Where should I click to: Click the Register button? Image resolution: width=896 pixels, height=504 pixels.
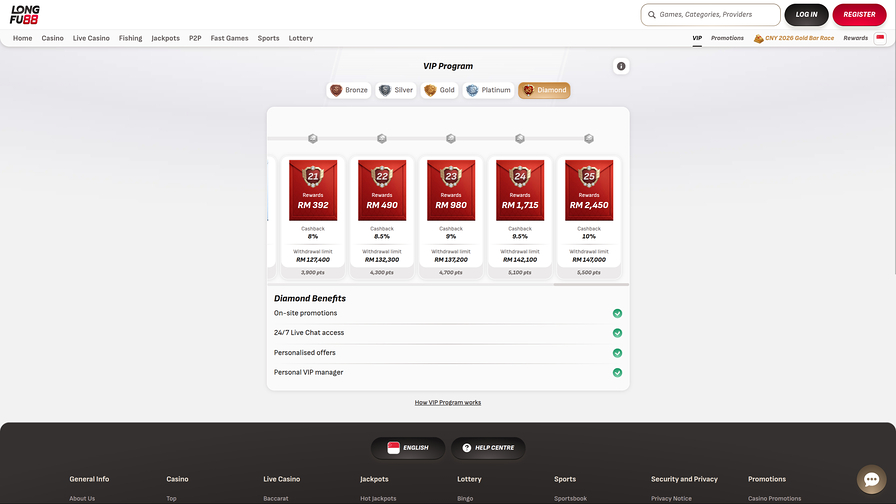pos(859,14)
